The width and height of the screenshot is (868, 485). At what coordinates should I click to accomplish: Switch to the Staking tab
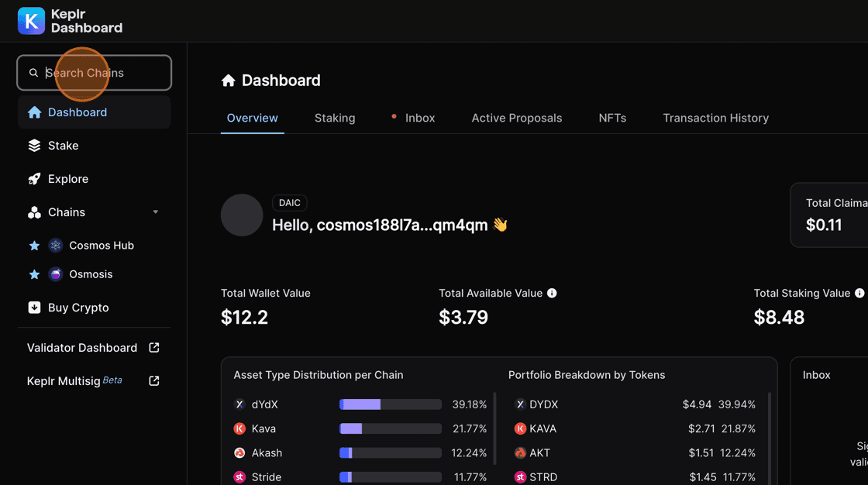(x=335, y=118)
